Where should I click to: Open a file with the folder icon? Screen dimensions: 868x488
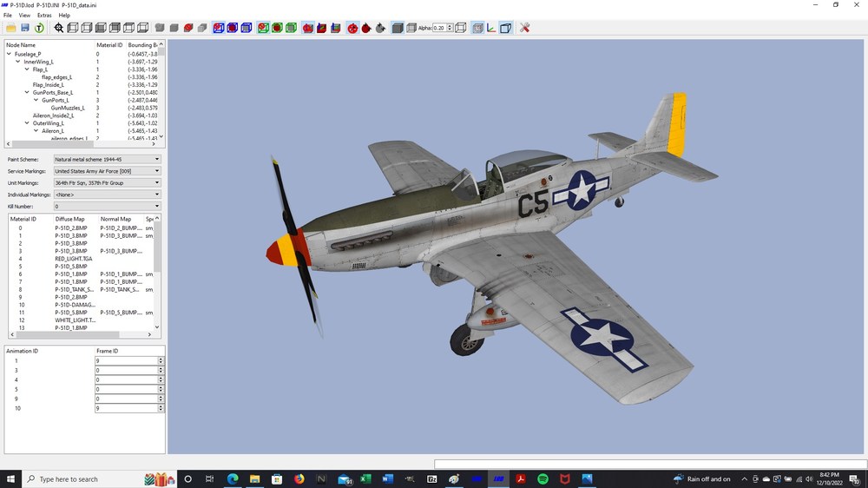point(11,28)
